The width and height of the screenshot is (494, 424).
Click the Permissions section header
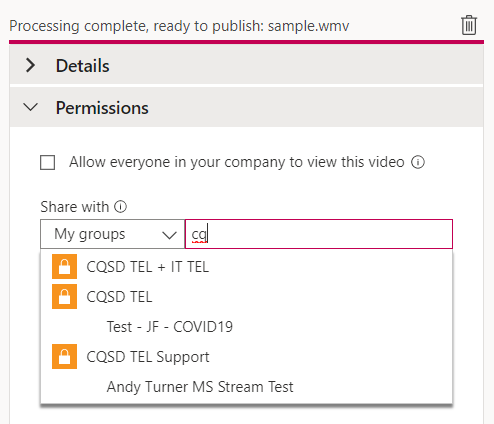tap(246, 107)
